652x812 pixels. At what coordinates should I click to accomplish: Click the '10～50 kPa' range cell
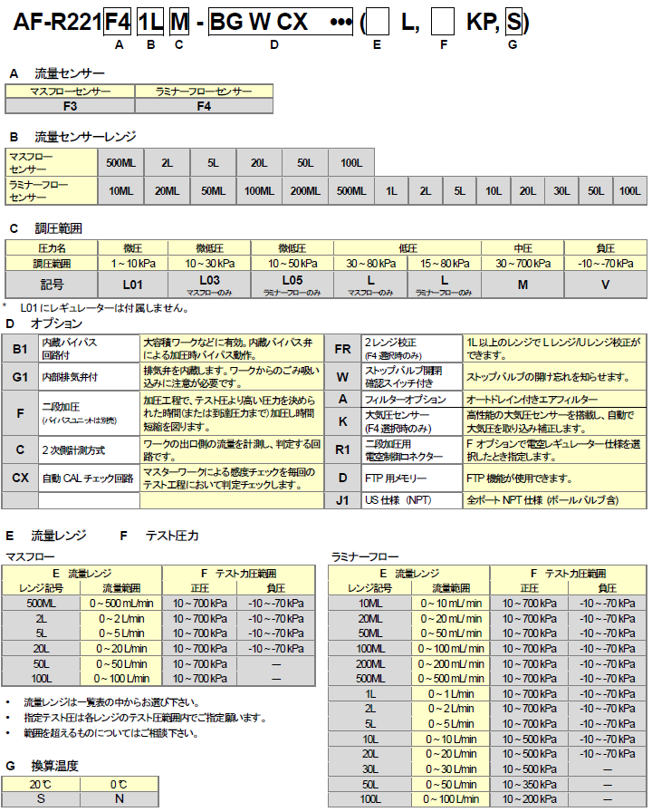coord(292,263)
